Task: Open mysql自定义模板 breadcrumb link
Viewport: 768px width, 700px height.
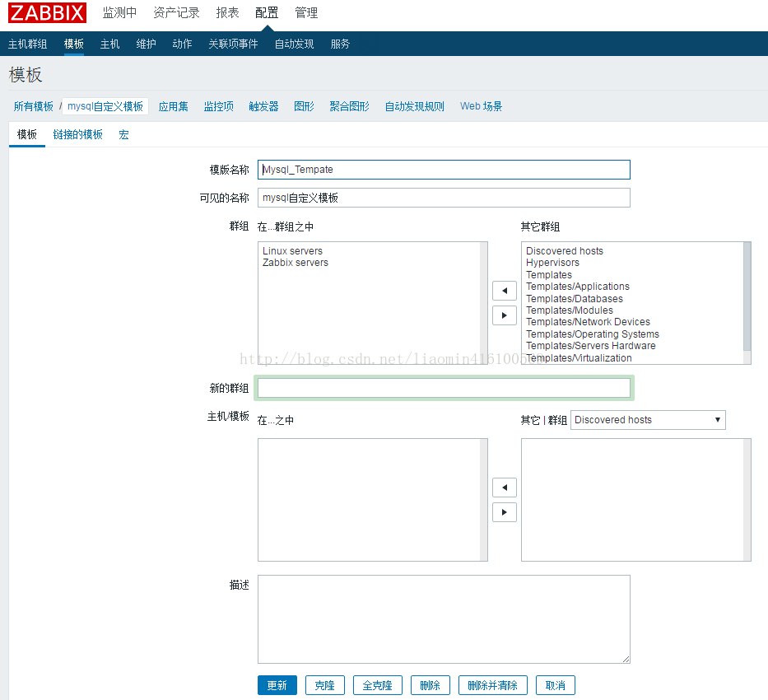Action: (105, 106)
